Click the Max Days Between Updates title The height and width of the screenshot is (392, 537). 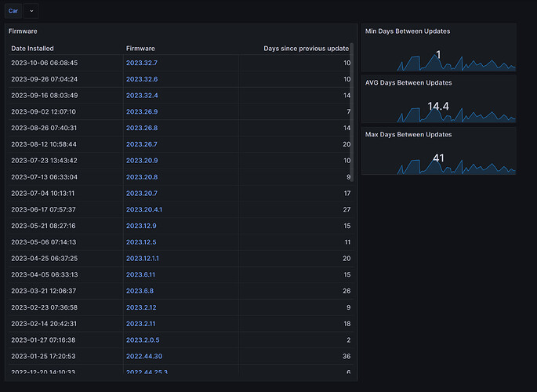click(x=408, y=135)
